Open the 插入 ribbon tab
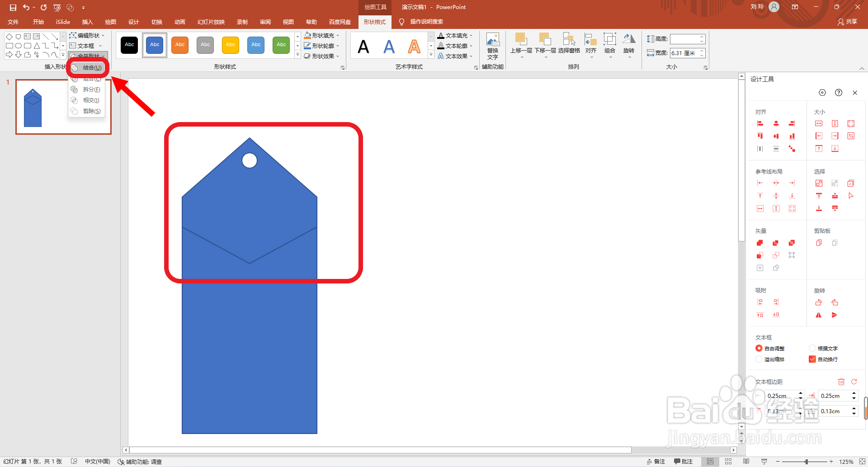 (x=87, y=22)
